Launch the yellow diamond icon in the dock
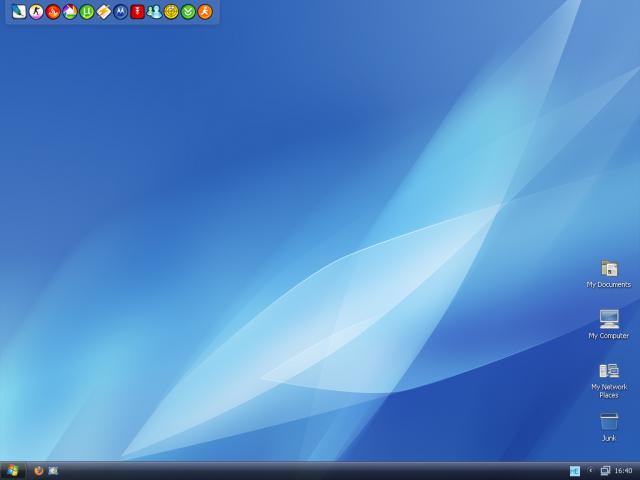 (x=104, y=12)
